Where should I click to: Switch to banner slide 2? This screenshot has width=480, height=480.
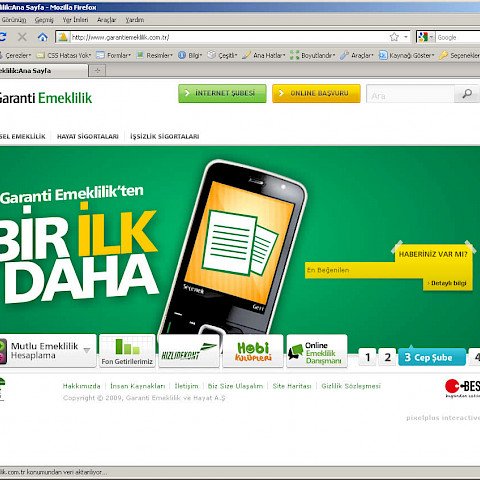coord(387,357)
